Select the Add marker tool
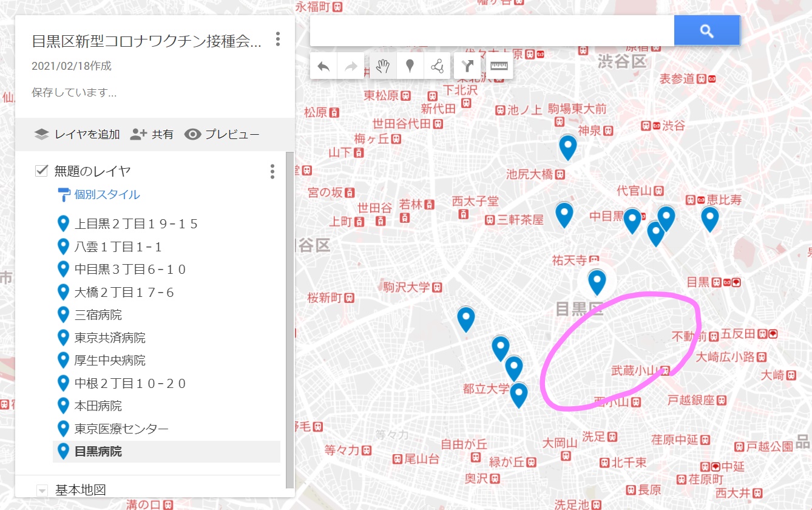 click(410, 66)
